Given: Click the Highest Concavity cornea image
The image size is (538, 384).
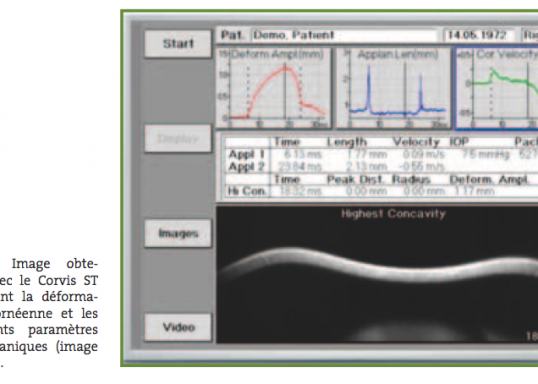Looking at the screenshot, I should click(x=377, y=275).
